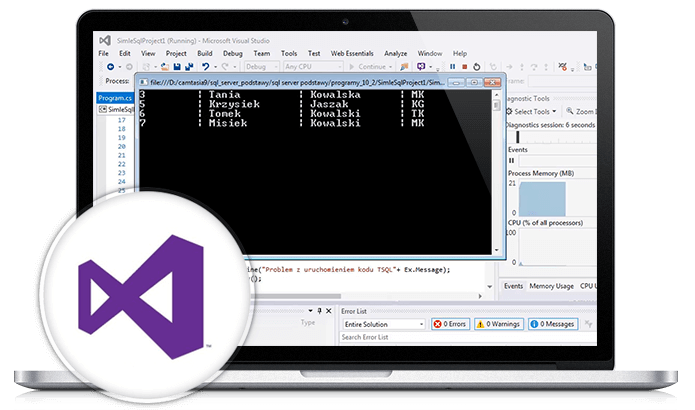Screen dimensions: 695x410
Task: Click the Undo arrow icon in toolbar
Action: click(205, 67)
